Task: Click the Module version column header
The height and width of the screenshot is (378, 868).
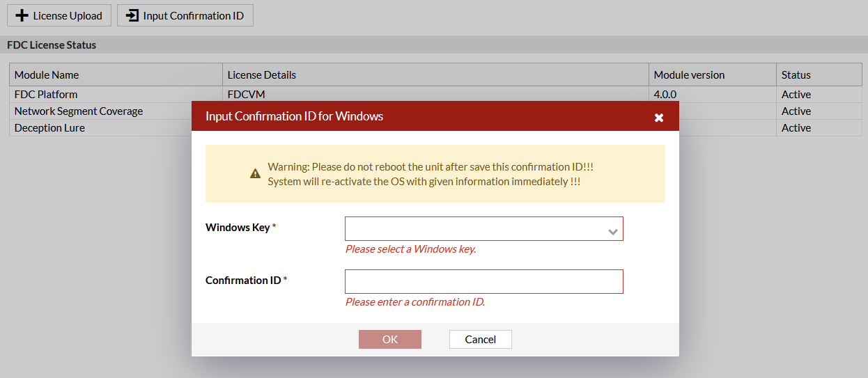Action: pos(689,75)
